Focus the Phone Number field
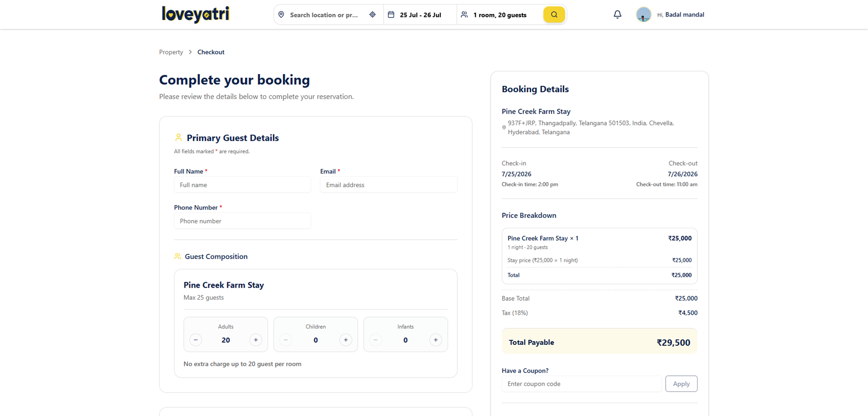868x416 pixels. click(242, 221)
